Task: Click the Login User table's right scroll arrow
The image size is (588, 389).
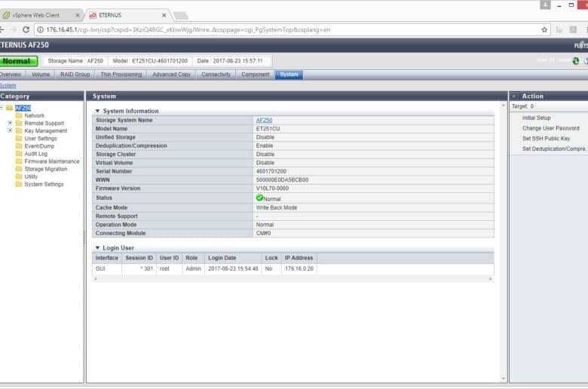Action: pos(490,279)
